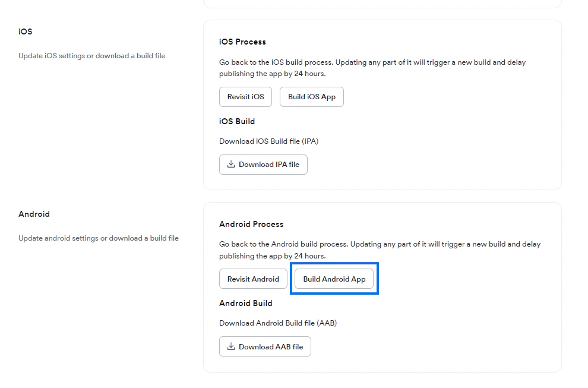Select the Android sidebar section title
Screen dimensions: 588x388
34,214
